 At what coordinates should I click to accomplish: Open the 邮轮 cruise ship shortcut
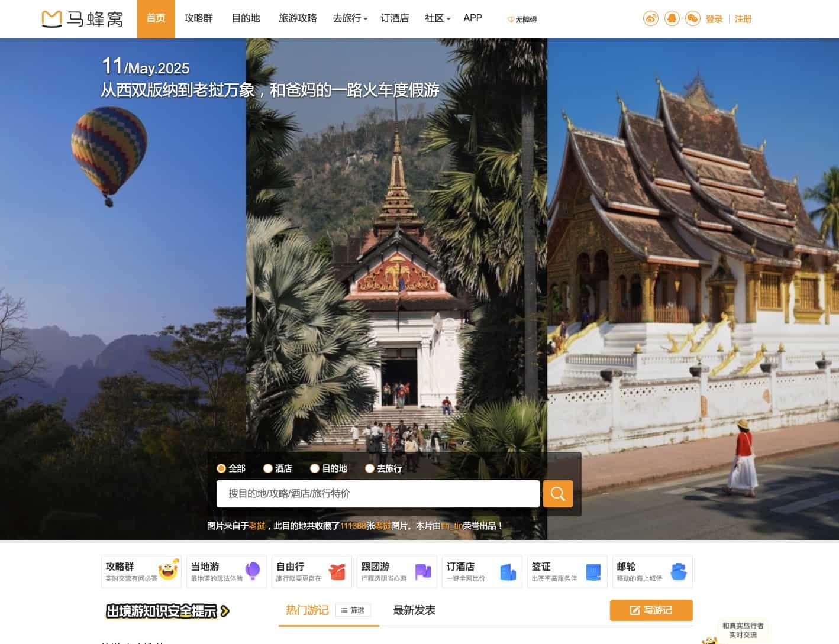click(x=652, y=571)
